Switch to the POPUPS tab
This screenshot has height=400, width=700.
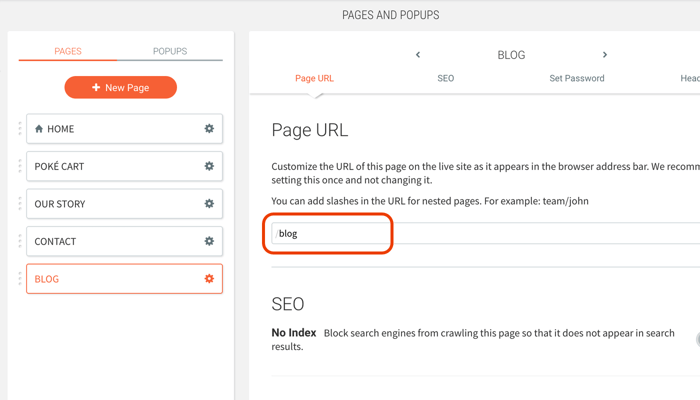tap(170, 51)
